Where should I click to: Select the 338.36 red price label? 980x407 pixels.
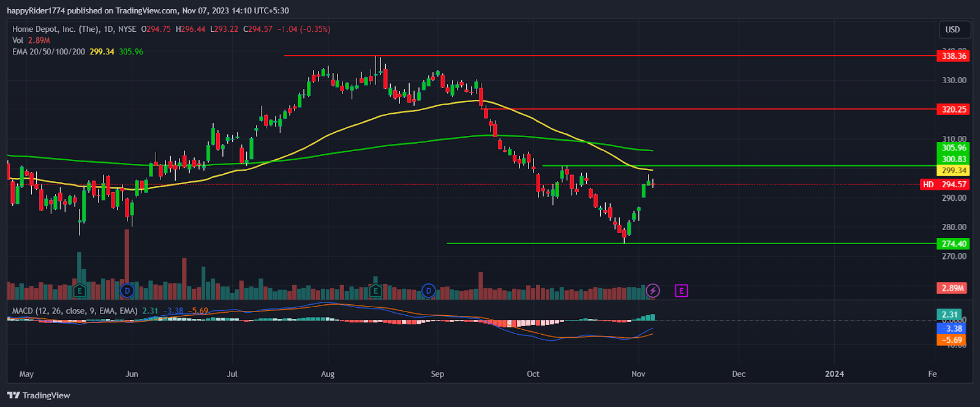954,56
